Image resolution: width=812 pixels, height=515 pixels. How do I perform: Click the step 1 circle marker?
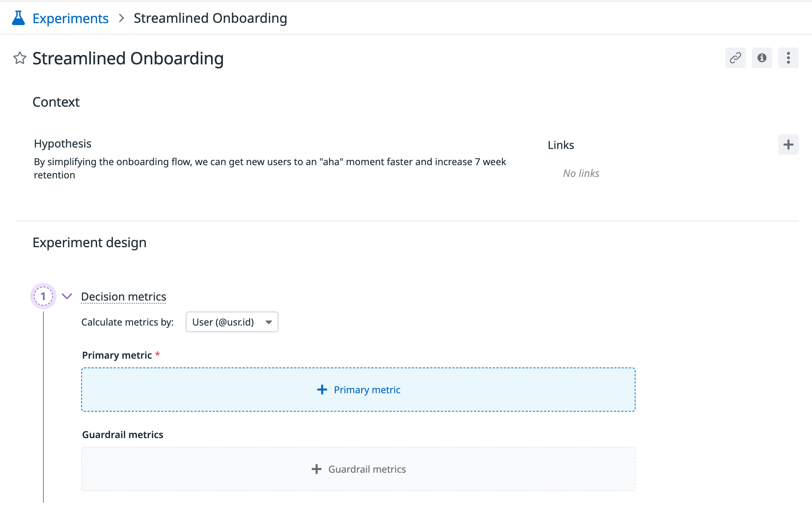point(43,296)
